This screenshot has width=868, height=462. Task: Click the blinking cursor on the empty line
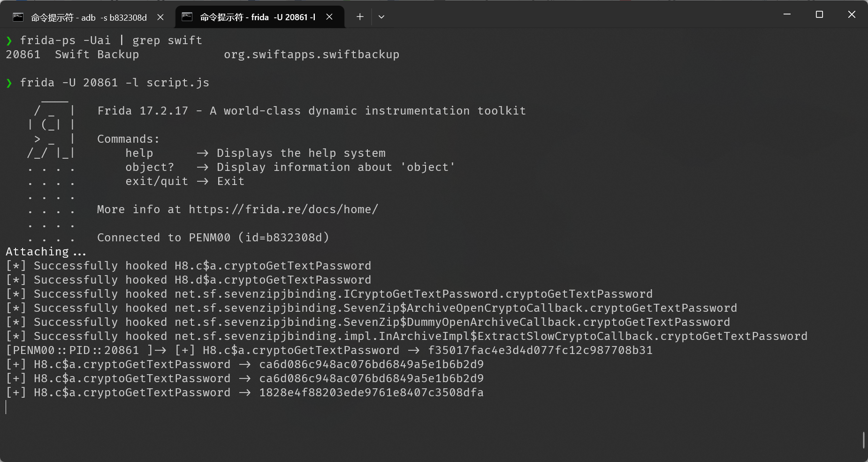(6, 407)
